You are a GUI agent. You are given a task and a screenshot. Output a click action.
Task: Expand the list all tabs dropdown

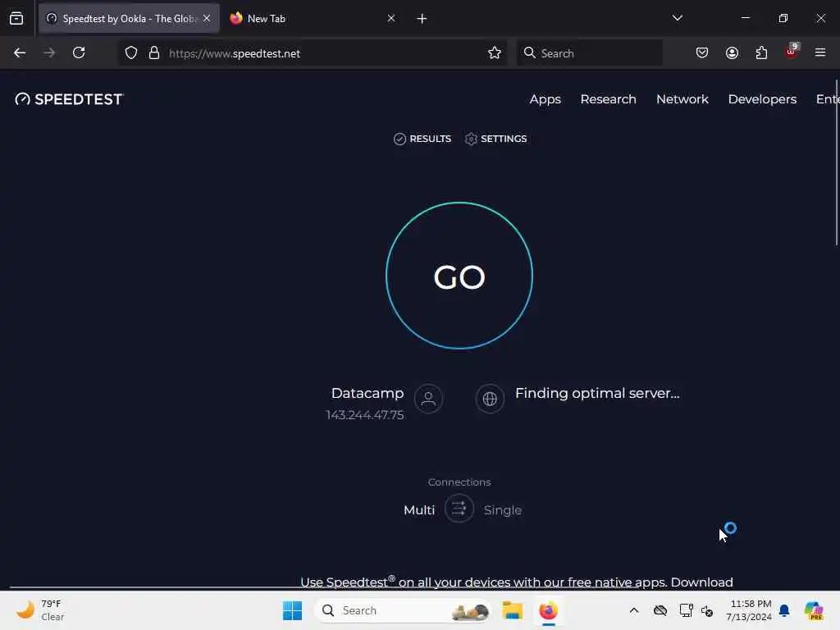(x=677, y=18)
